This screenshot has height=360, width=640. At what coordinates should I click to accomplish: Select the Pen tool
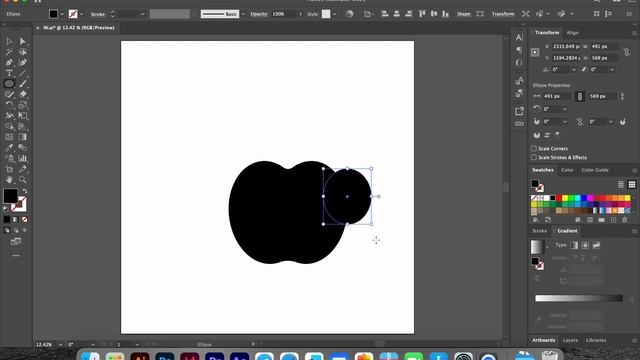[9, 62]
